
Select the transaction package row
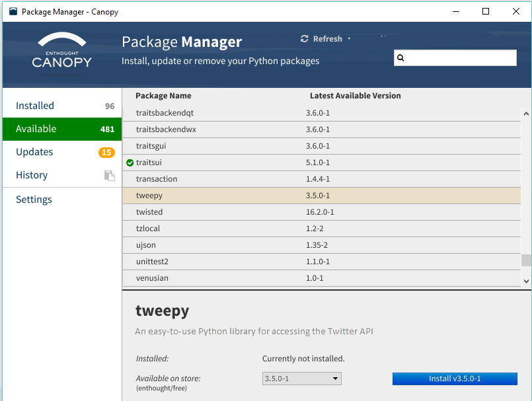[x=322, y=179]
